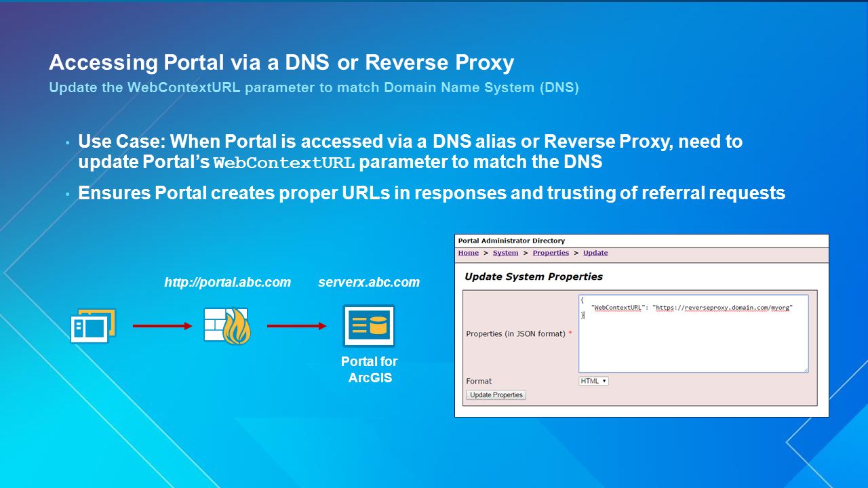Click the Update Properties button
This screenshot has height=488, width=868.
pos(496,395)
